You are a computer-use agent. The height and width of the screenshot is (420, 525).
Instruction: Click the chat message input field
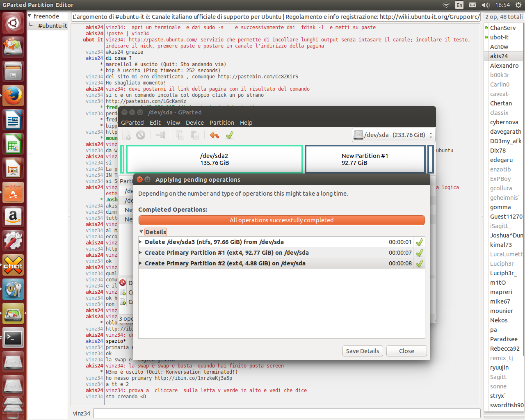tap(286, 413)
